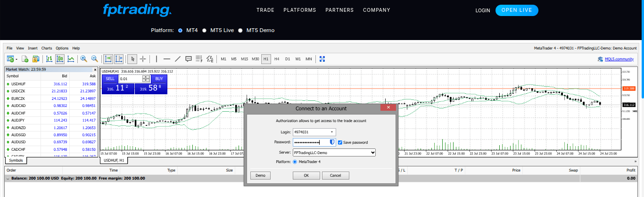The height and width of the screenshot is (197, 644).
Task: Select the text label comment tool
Action: click(189, 59)
